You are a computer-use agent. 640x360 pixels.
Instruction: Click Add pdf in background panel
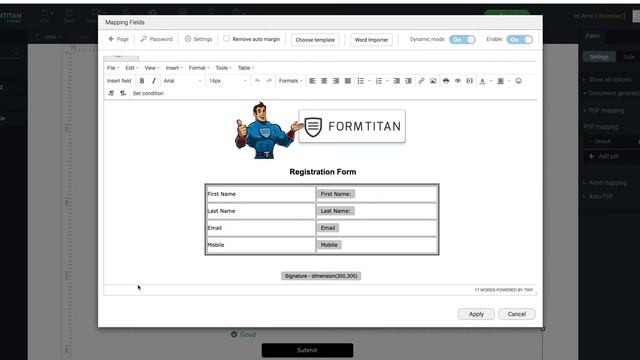pyautogui.click(x=604, y=156)
